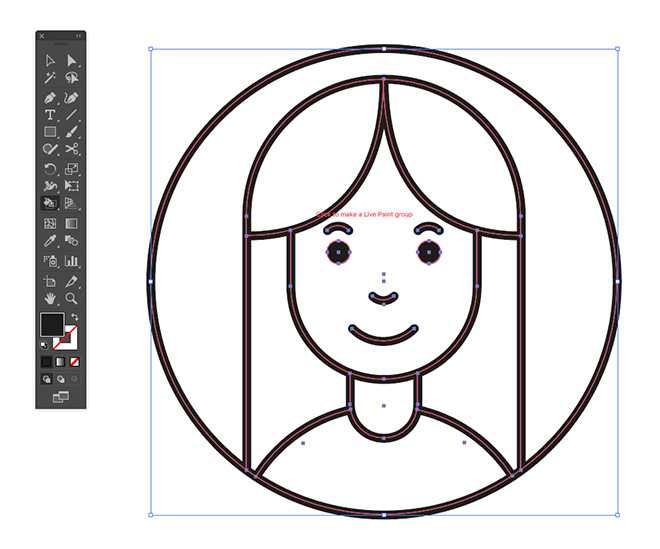This screenshot has width=660, height=549.
Task: Enable Draw Inside mode
Action: [75, 379]
